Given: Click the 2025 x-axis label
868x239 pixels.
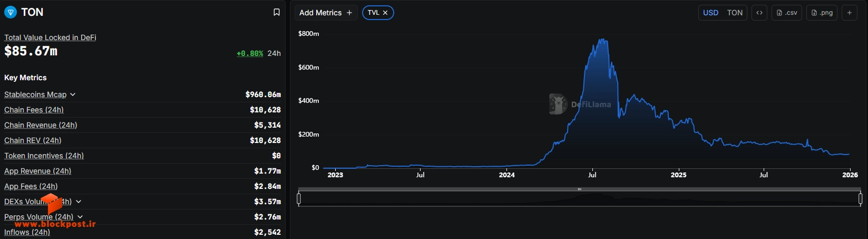Looking at the screenshot, I should click(x=678, y=175).
